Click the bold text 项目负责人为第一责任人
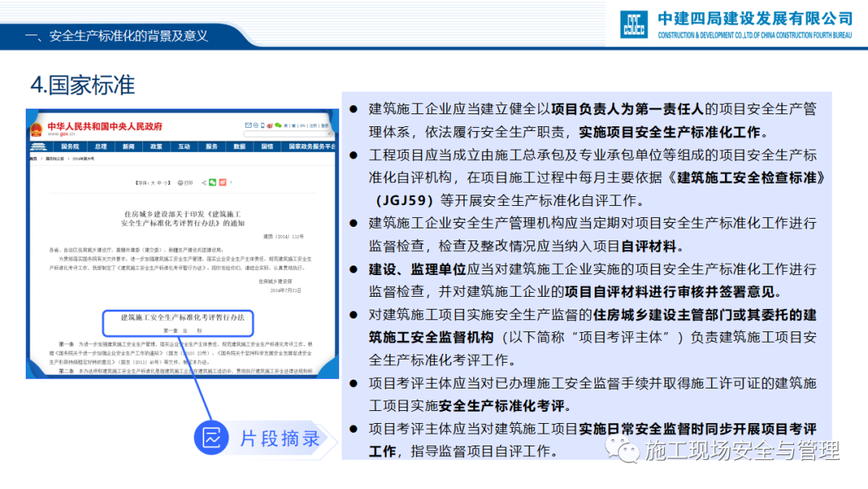868x489 pixels. click(627, 109)
